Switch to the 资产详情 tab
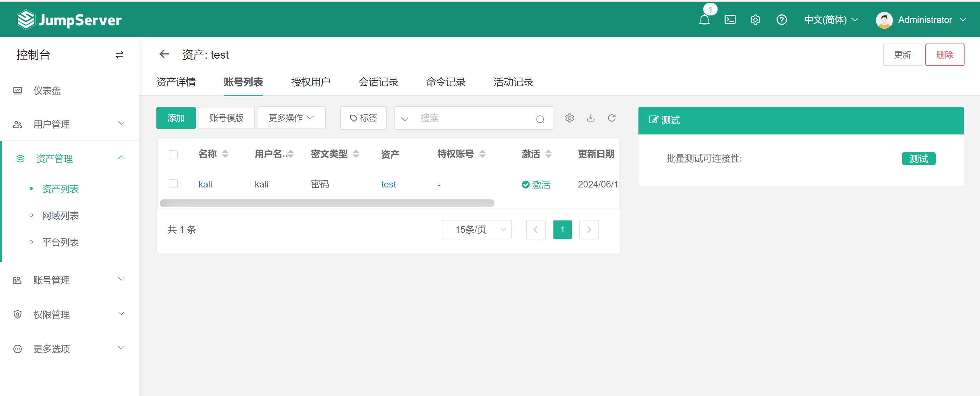This screenshot has height=396, width=980. [176, 82]
